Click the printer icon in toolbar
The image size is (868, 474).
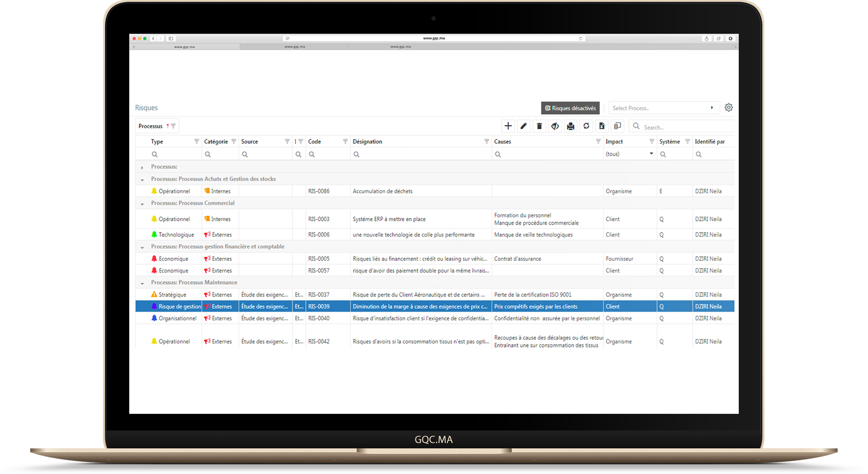click(x=570, y=126)
